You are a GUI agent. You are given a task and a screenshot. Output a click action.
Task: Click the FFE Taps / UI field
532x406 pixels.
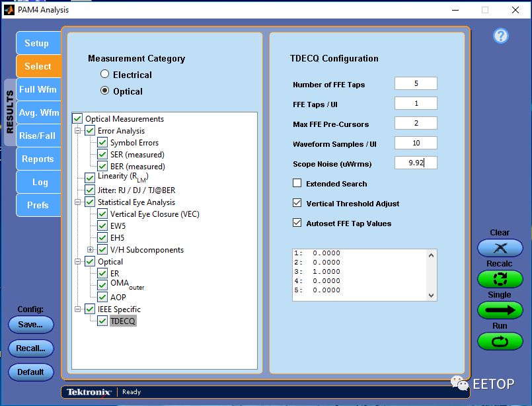coord(416,103)
